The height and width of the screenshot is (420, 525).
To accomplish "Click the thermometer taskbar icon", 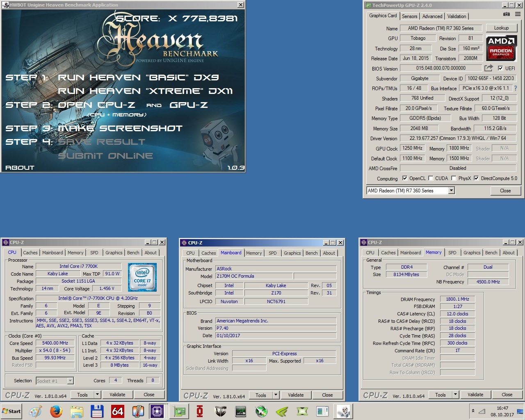I will 138,411.
